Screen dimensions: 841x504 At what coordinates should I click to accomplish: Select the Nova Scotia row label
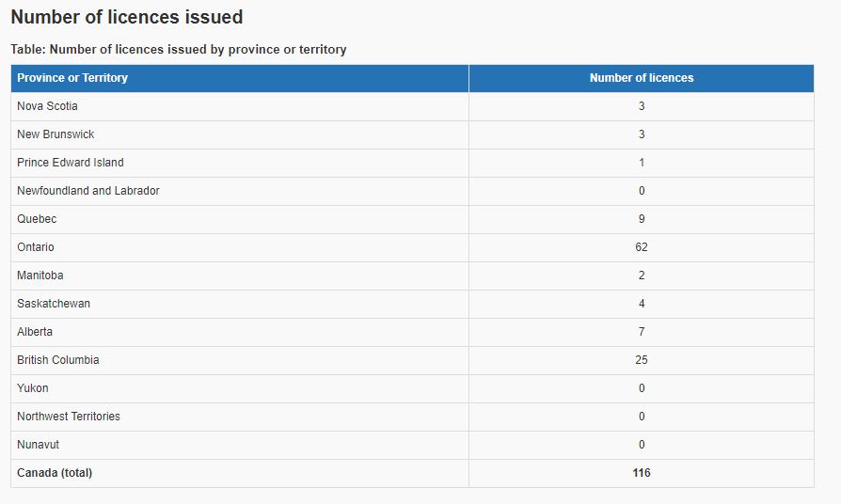47,106
